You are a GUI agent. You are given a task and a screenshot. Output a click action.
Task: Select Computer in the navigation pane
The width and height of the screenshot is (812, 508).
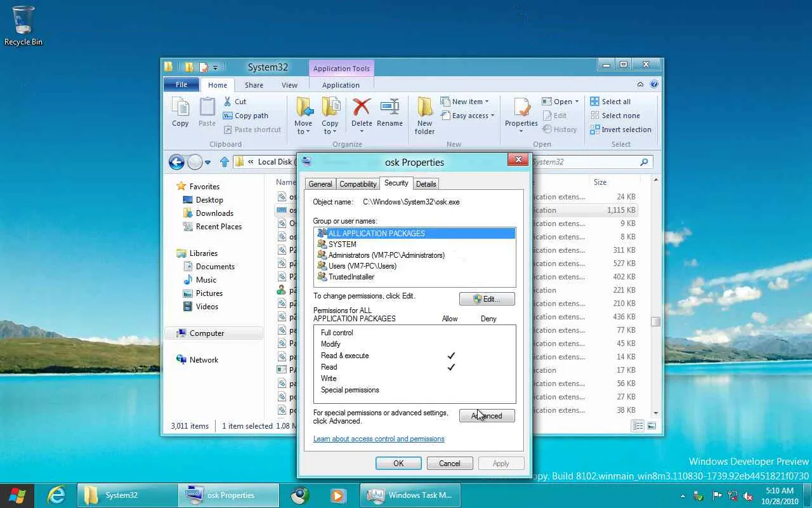[x=207, y=333]
